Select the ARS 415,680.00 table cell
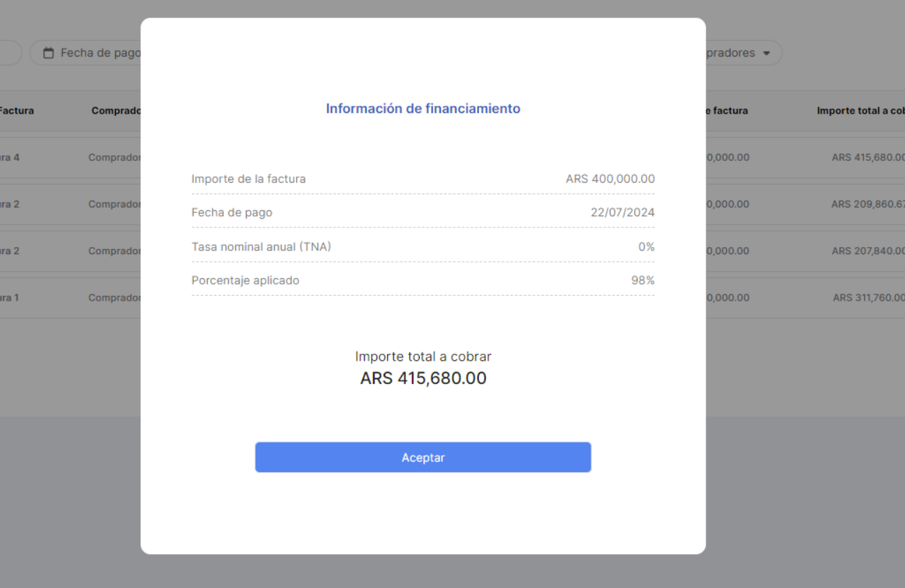Screen dimensions: 905x588 coord(868,157)
